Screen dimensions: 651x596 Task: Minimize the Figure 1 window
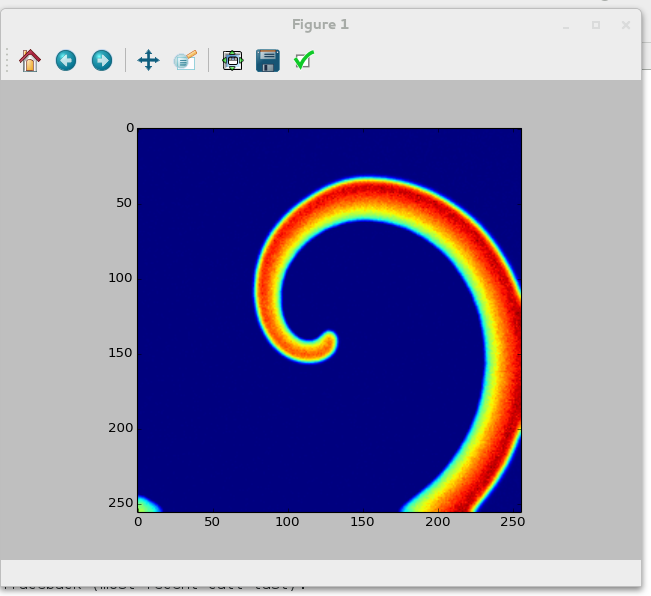566,25
